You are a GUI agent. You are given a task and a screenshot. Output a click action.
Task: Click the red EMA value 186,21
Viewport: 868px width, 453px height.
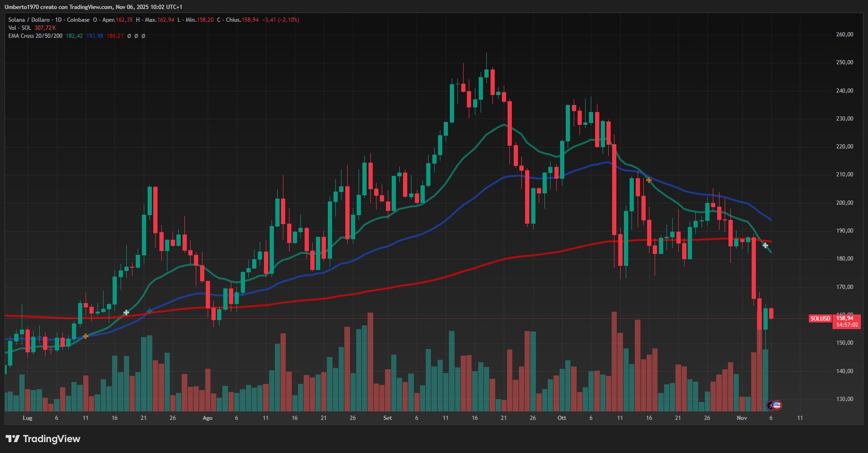click(115, 36)
